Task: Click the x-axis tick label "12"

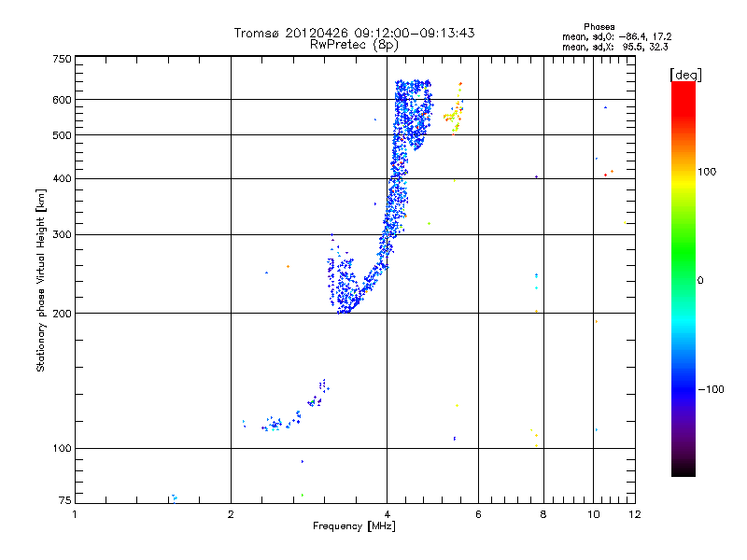Action: (x=635, y=514)
